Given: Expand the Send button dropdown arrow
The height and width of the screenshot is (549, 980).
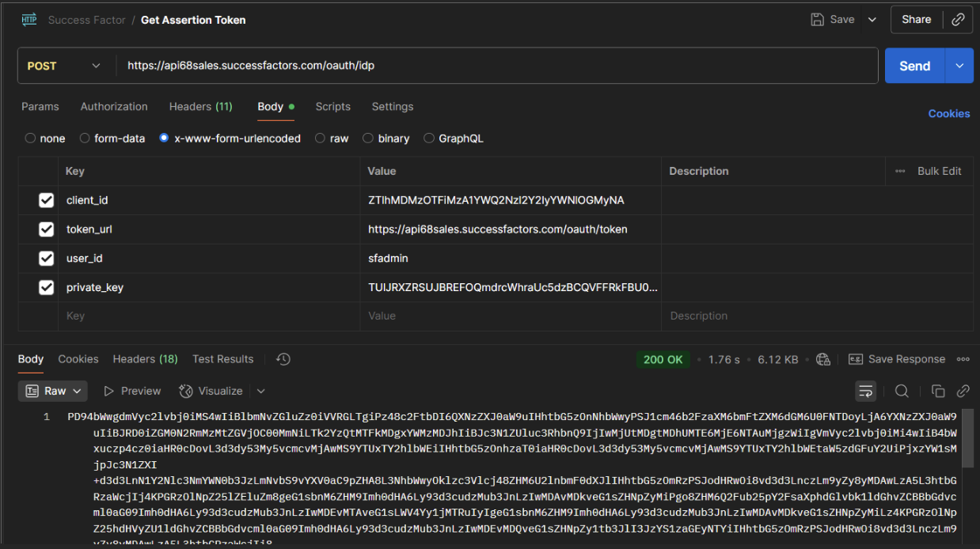Looking at the screenshot, I should (959, 66).
